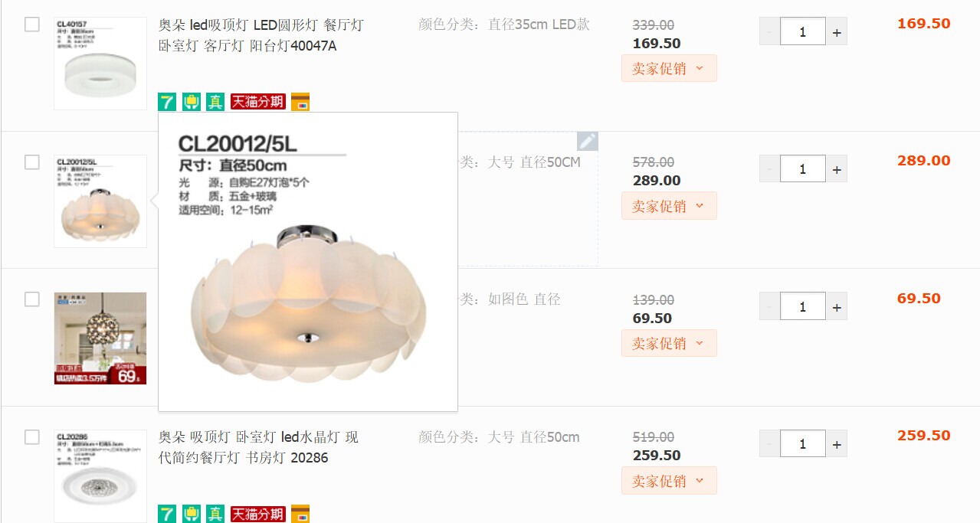Click the pencil edit icon on second item

tap(587, 141)
